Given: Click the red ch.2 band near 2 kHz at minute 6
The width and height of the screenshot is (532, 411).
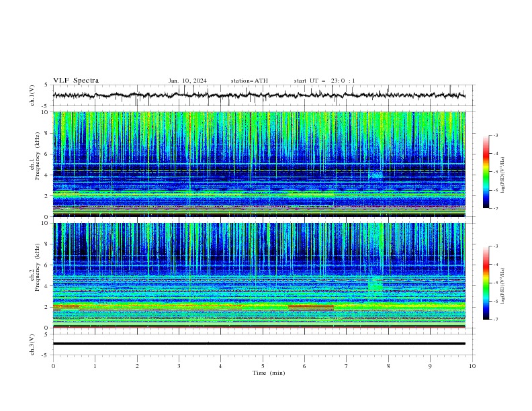Looking at the screenshot, I should point(311,308).
